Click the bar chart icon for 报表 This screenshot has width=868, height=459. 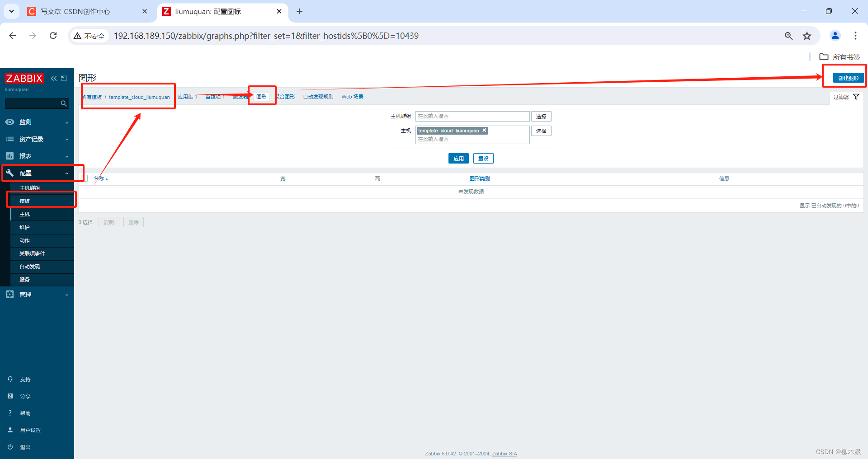9,156
